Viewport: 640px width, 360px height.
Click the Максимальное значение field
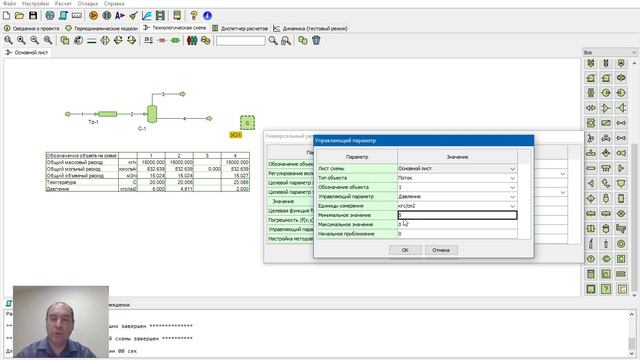pyautogui.click(x=457, y=224)
